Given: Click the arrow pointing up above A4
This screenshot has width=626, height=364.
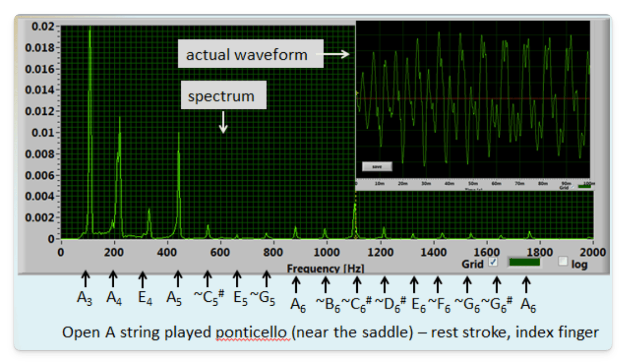Looking at the screenshot, I should 113,279.
